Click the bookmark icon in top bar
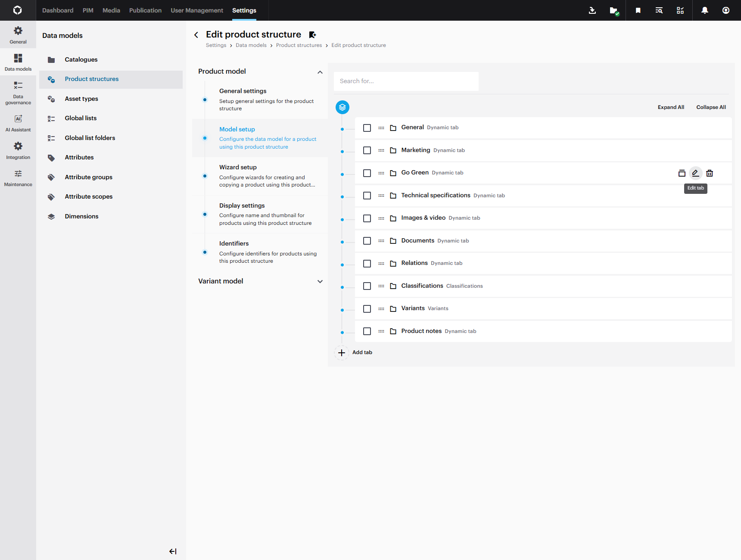Viewport: 741px width, 560px height. tap(638, 10)
